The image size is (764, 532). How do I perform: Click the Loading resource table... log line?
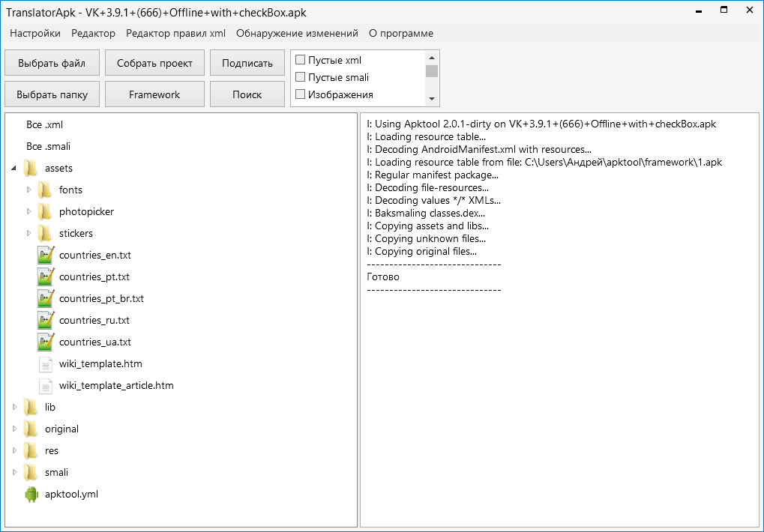coord(427,137)
